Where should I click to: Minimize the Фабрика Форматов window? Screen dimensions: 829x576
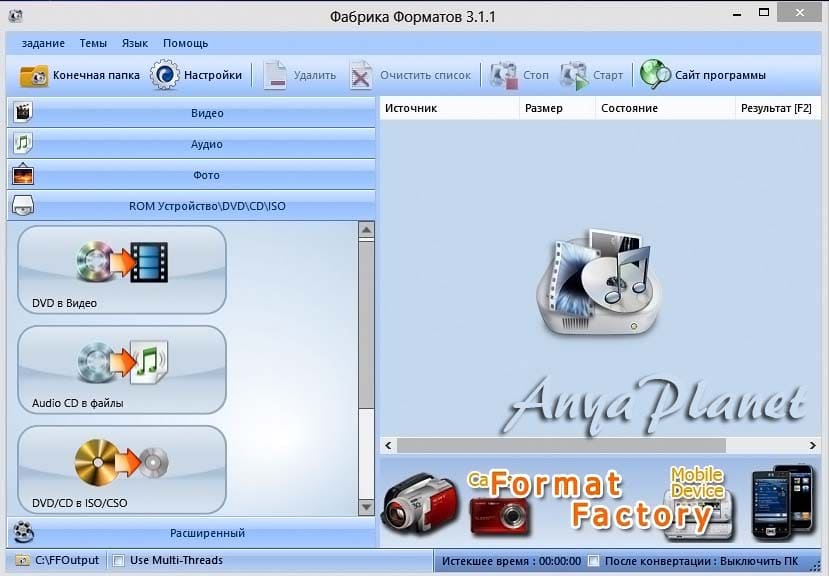click(x=737, y=13)
